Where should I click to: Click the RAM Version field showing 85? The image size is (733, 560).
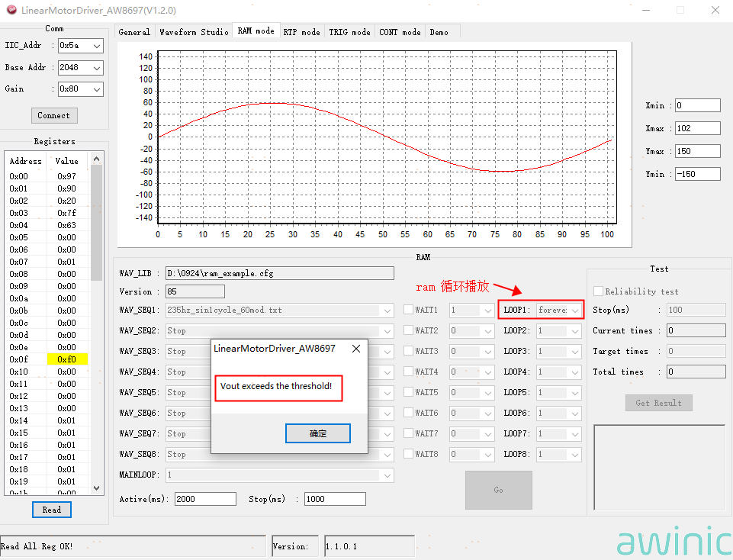[195, 291]
